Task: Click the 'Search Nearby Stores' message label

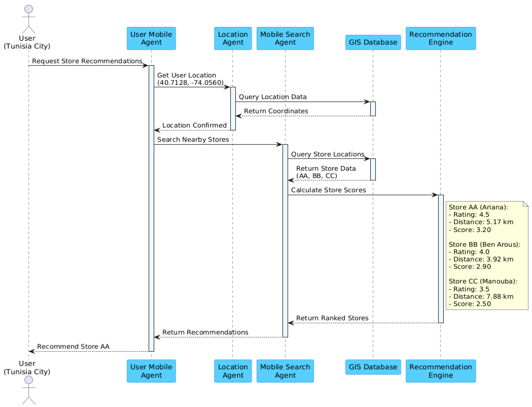Action: point(193,139)
